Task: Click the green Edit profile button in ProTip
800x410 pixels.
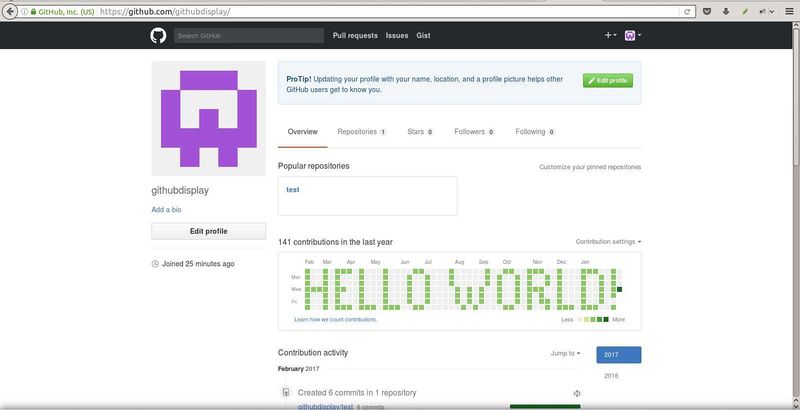Action: coord(608,80)
